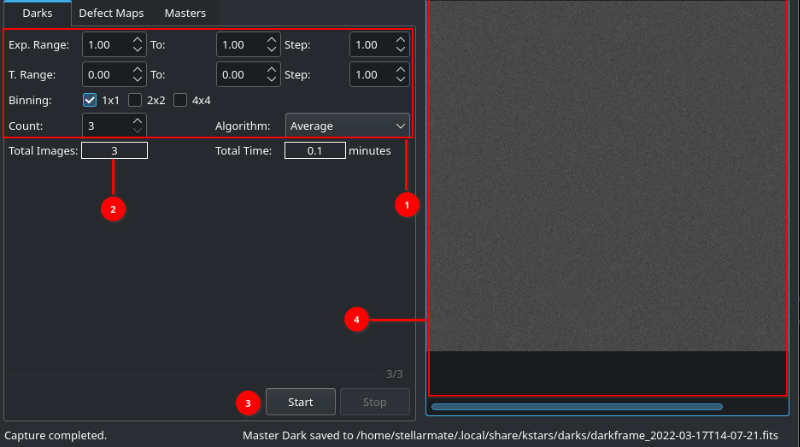The width and height of the screenshot is (800, 447).
Task: Select the Total Images value box
Action: click(114, 151)
